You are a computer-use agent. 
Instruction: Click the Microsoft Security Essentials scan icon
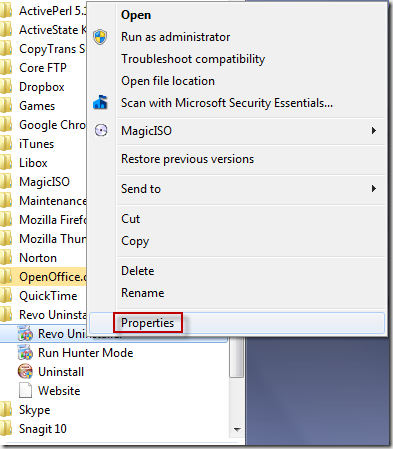tap(100, 102)
